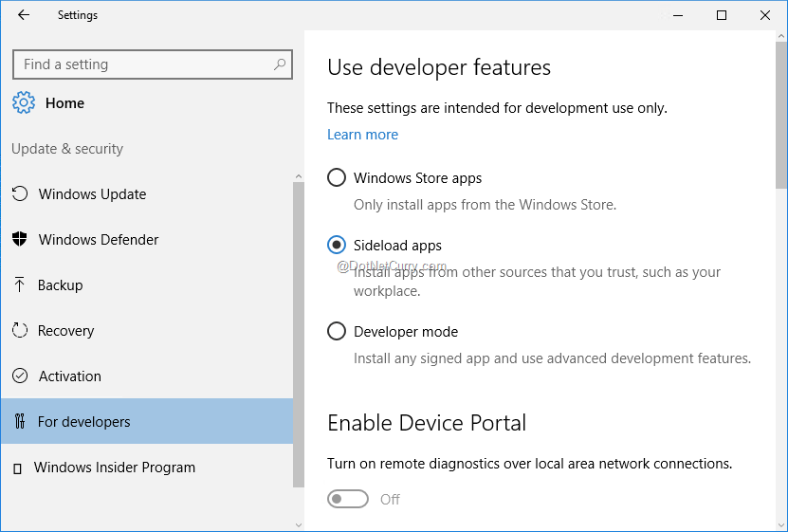The image size is (788, 532).
Task: Open the Windows Update page
Action: click(147, 193)
